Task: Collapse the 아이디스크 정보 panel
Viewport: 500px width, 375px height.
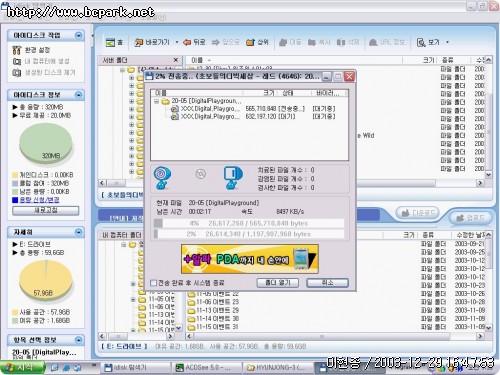Action: coord(78,95)
